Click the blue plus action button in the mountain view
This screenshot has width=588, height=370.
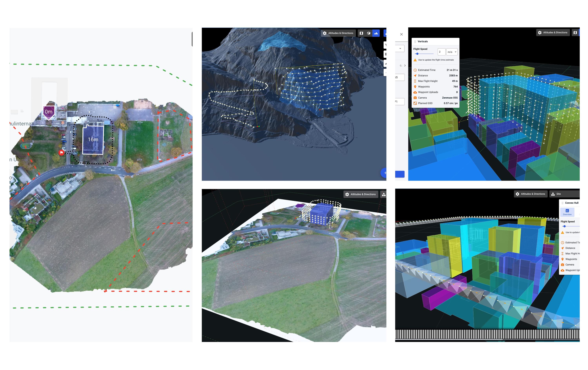coord(385,173)
